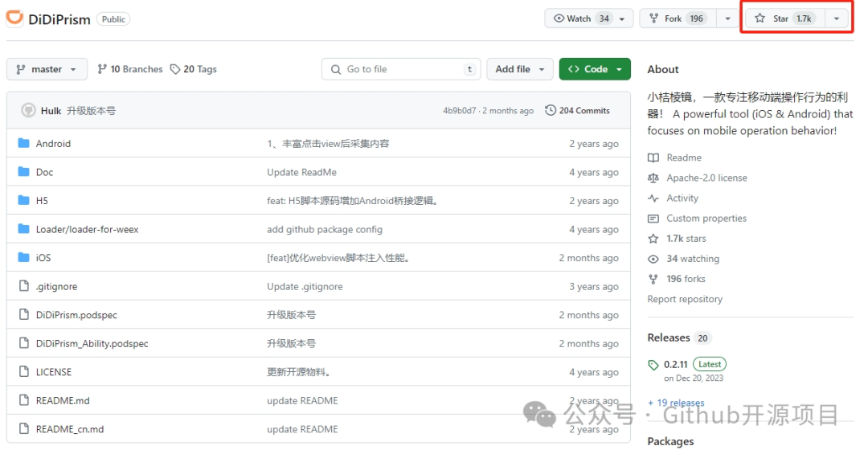The width and height of the screenshot is (868, 450).
Task: Open the README_cn.md file
Action: 70,429
